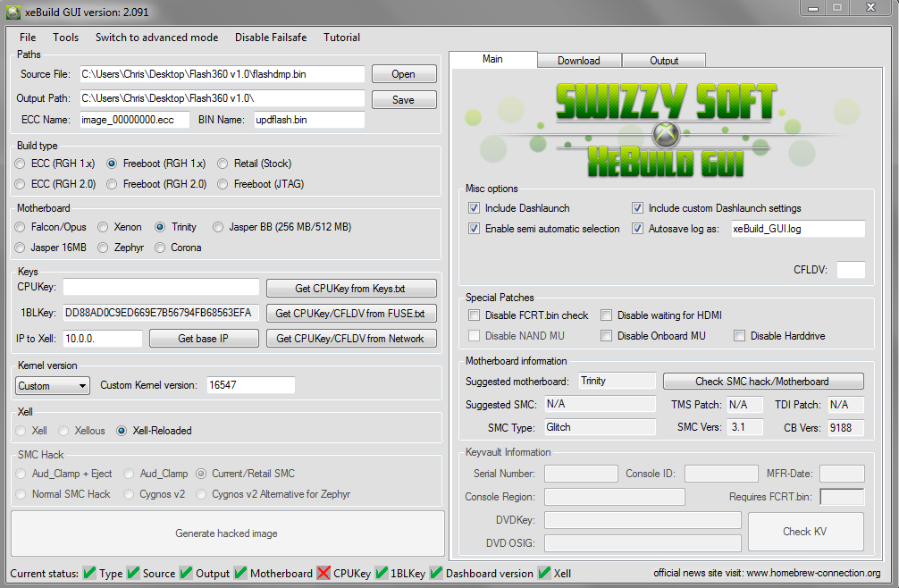
Task: Open the Tutorial menu
Action: tap(341, 38)
